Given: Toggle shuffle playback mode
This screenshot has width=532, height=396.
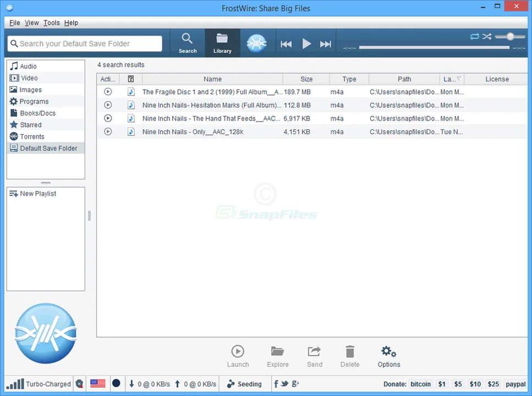Looking at the screenshot, I should click(487, 36).
